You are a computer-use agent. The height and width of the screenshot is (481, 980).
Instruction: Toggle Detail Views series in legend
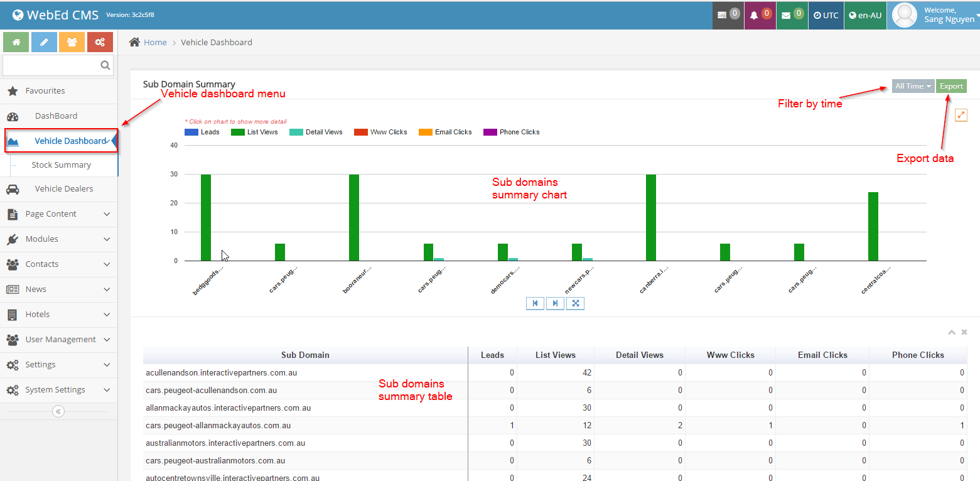point(316,132)
